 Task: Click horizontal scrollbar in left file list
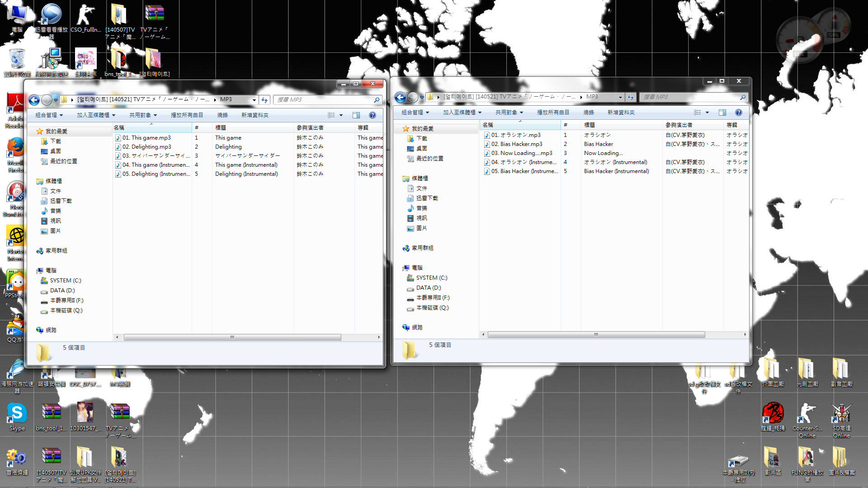(x=232, y=337)
